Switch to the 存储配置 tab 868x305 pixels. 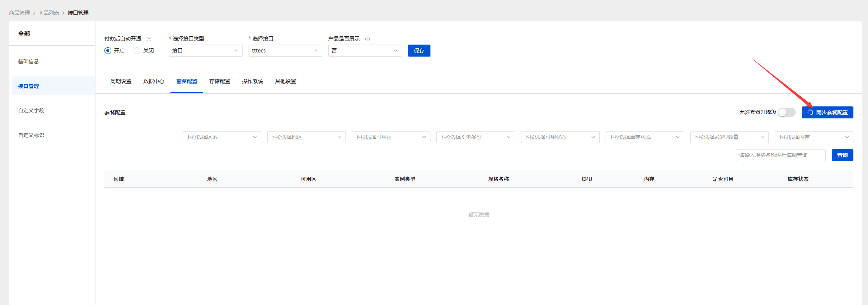point(220,81)
